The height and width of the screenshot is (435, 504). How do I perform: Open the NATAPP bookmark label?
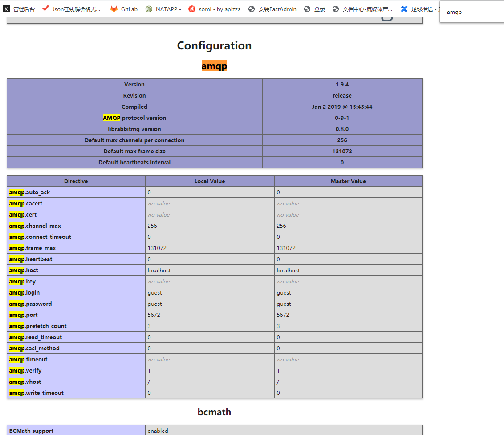point(168,9)
